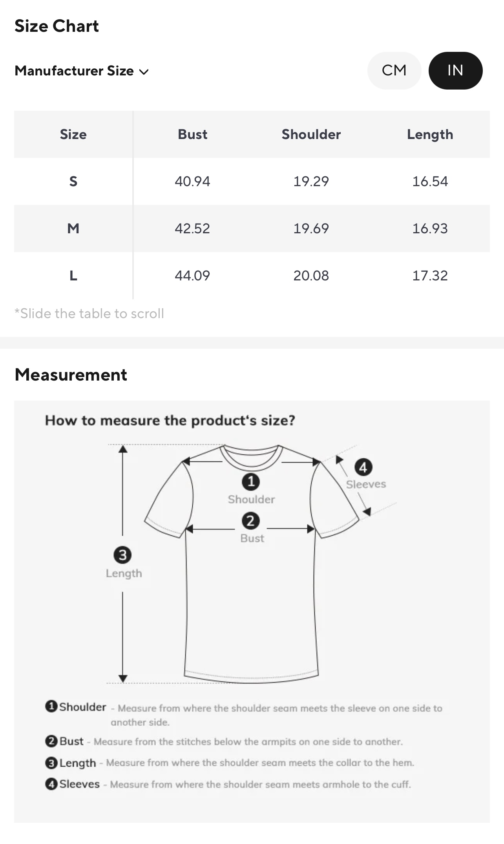Select the M size row label
The image size is (504, 844).
tap(73, 229)
